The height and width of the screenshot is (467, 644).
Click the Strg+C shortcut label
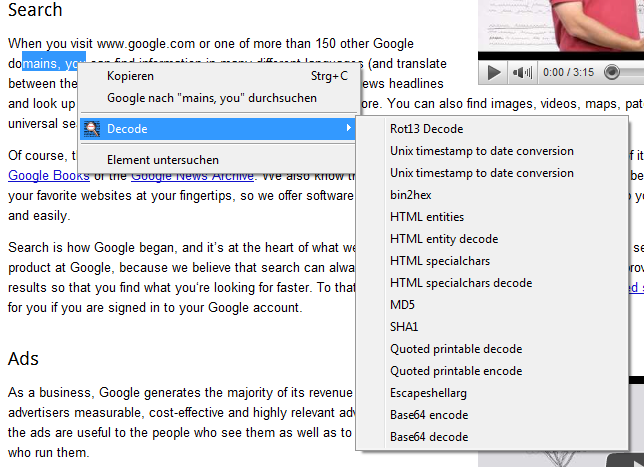click(329, 76)
